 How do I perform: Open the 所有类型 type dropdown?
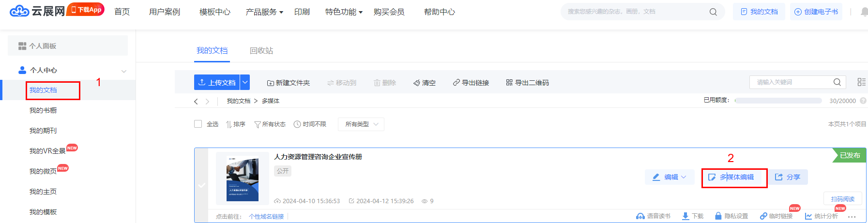(361, 124)
